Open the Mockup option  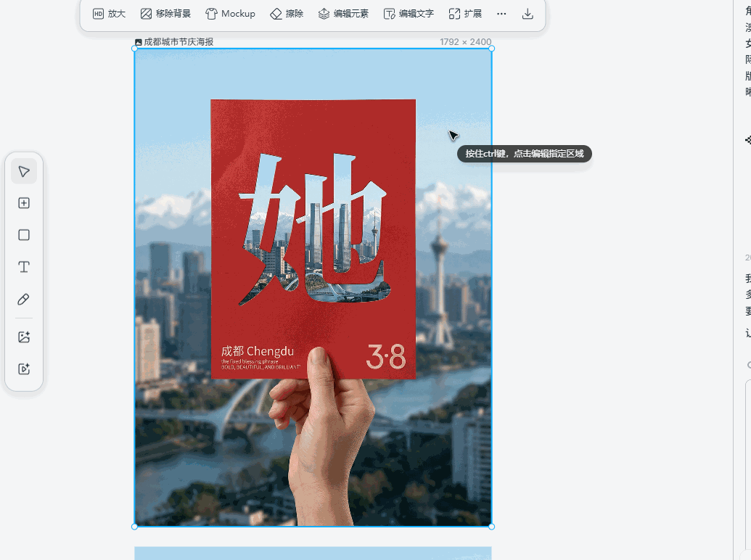click(x=230, y=14)
